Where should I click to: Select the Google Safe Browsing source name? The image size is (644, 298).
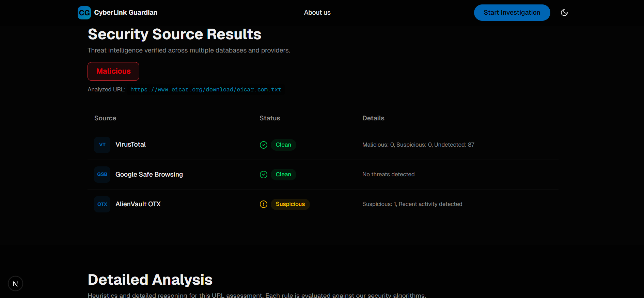(x=149, y=175)
